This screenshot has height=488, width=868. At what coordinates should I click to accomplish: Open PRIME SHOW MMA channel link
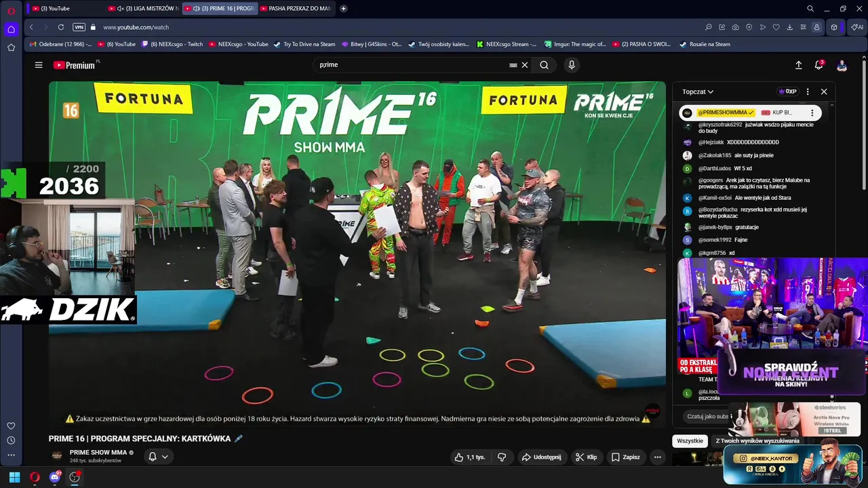click(98, 452)
